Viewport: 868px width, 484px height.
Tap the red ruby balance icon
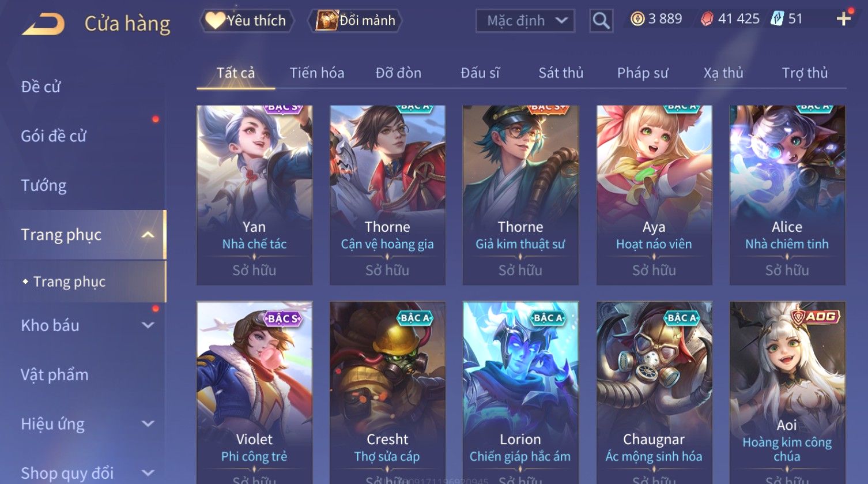point(707,19)
